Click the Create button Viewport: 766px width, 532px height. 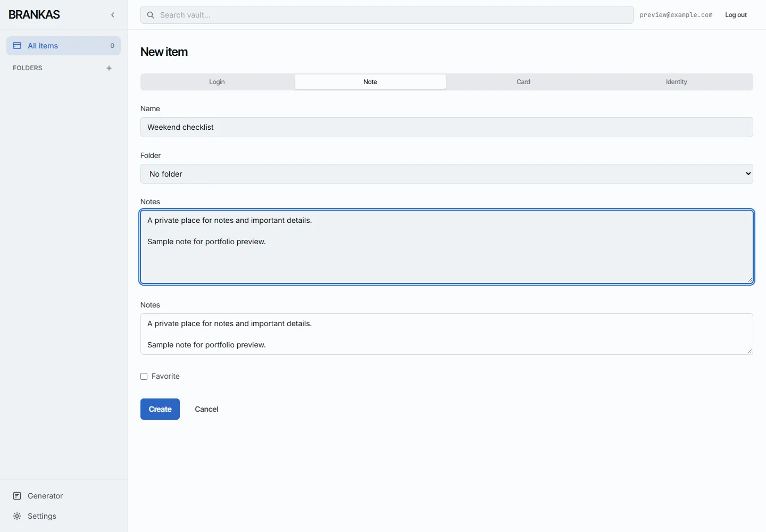pos(160,409)
